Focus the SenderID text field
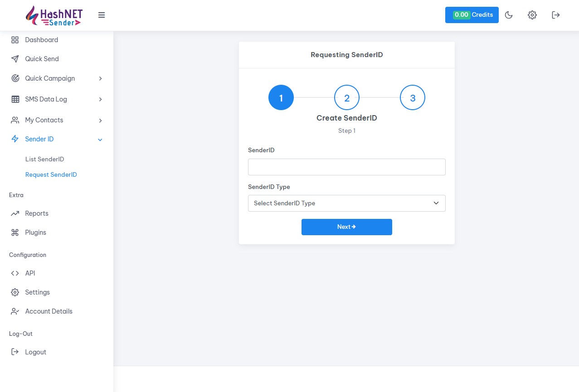Image resolution: width=579 pixels, height=392 pixels. tap(346, 167)
